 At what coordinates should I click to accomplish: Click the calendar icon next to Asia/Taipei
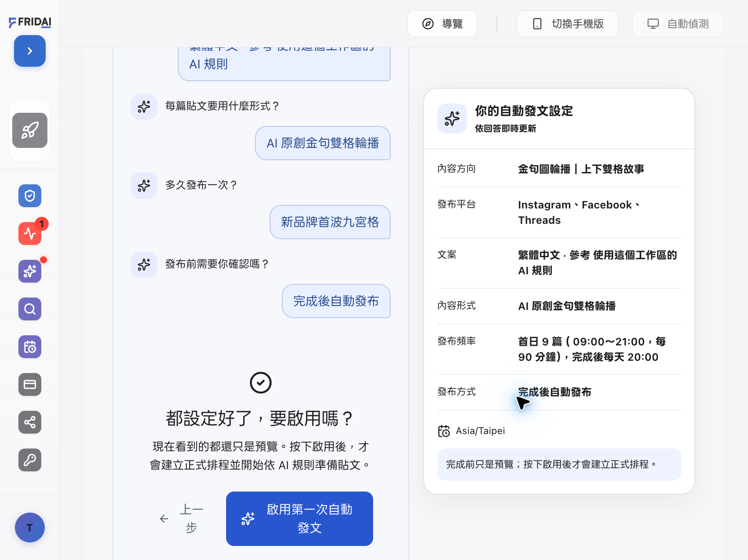[x=444, y=431]
